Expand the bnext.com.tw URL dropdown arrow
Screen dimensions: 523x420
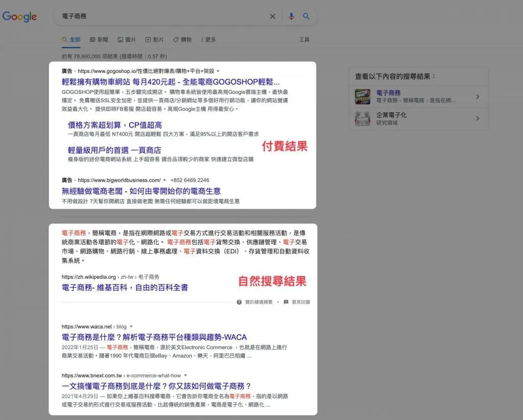185,376
